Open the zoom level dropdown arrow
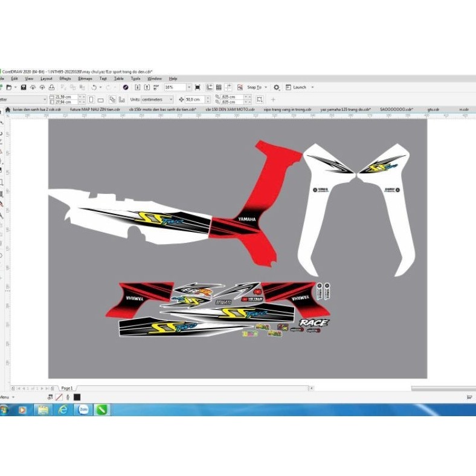The height and width of the screenshot is (476, 476). pyautogui.click(x=189, y=88)
